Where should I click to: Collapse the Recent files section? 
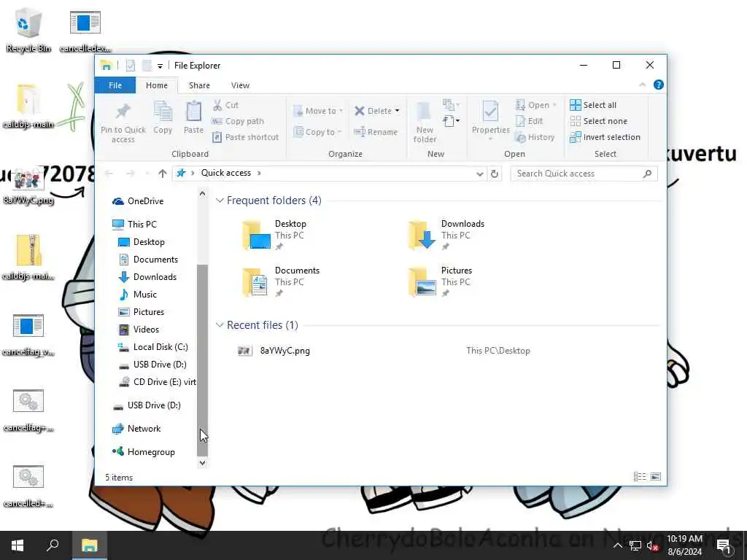point(220,324)
